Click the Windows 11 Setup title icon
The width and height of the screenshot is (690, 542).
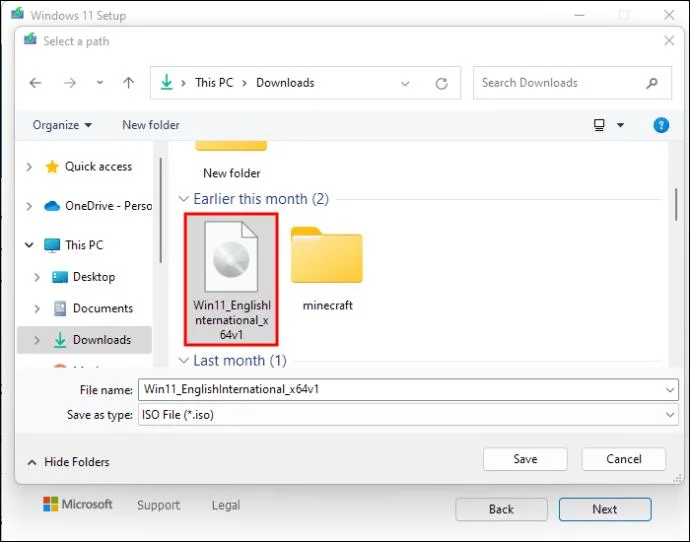pyautogui.click(x=18, y=14)
